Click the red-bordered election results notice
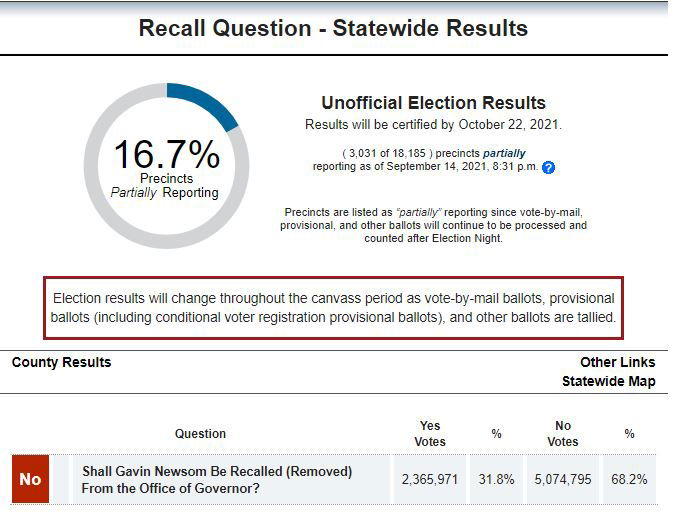 pyautogui.click(x=334, y=308)
